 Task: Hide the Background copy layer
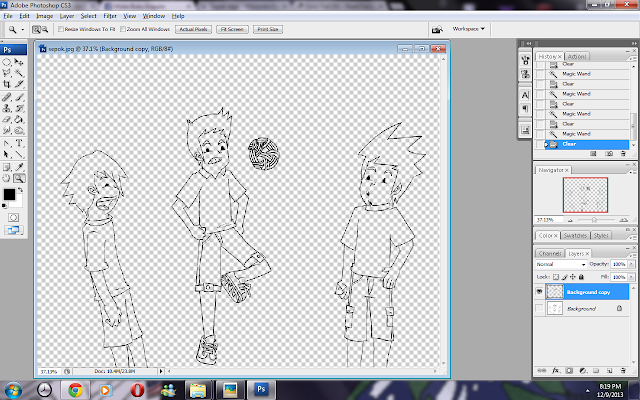pos(540,292)
